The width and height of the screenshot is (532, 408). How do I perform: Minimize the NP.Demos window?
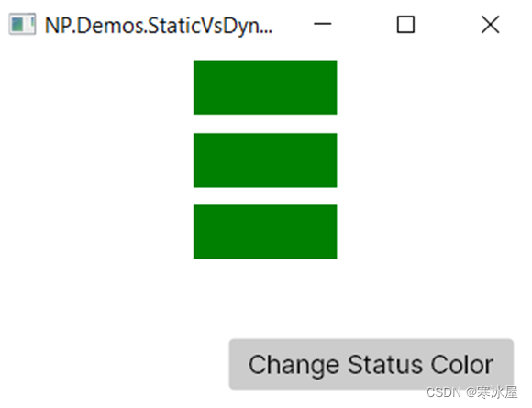(x=322, y=24)
